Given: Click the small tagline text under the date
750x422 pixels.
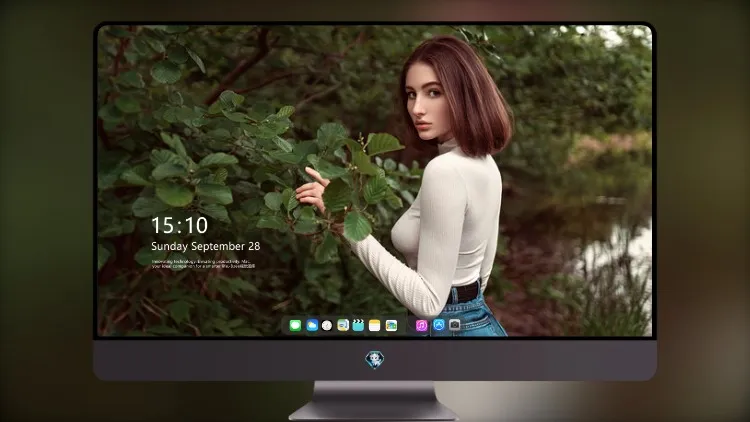Looking at the screenshot, I should (203, 264).
